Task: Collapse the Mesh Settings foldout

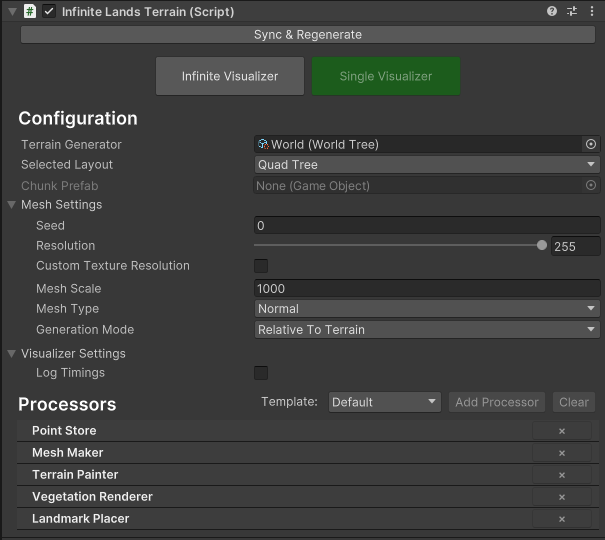Action: [11, 205]
